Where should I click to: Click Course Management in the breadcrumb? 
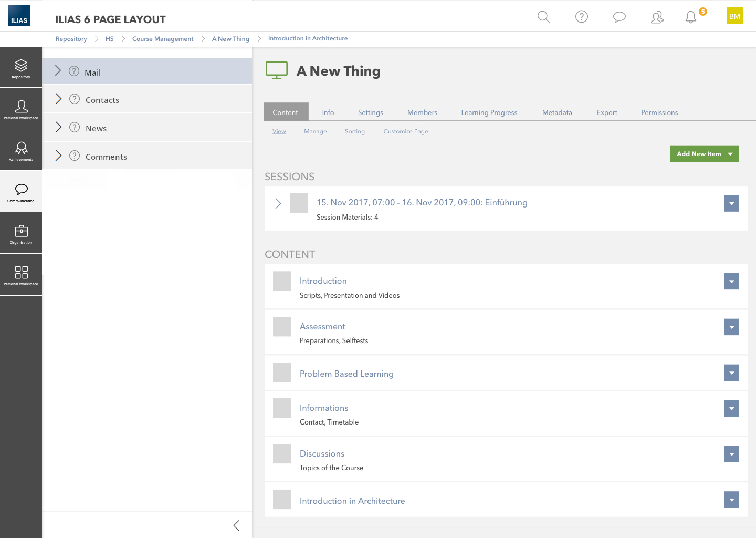click(163, 39)
